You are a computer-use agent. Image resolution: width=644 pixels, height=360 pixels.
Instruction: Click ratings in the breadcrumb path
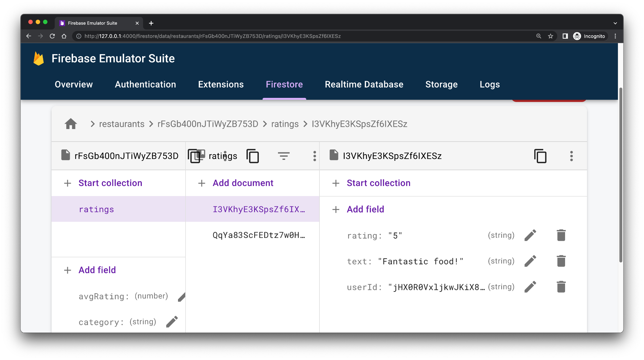(285, 124)
